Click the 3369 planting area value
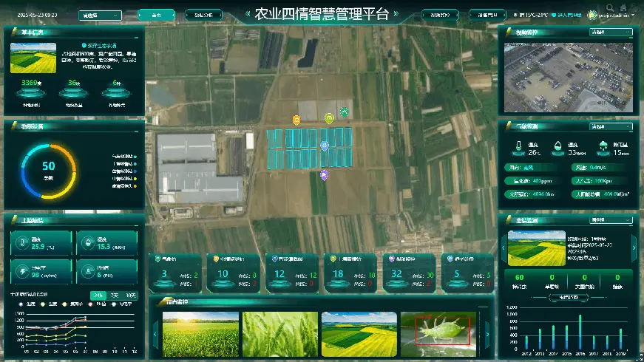 coord(31,83)
